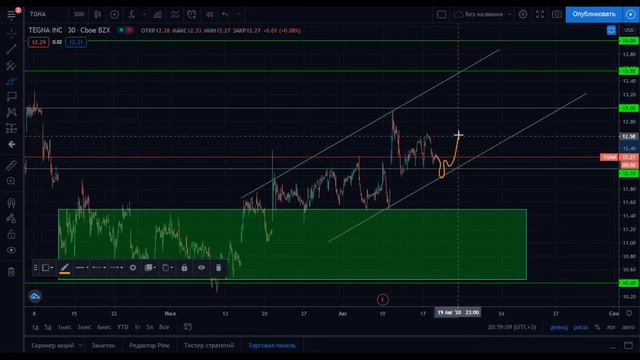The image size is (640, 360).
Task: Open drawing settings gear in floating toolbar
Action: click(133, 268)
